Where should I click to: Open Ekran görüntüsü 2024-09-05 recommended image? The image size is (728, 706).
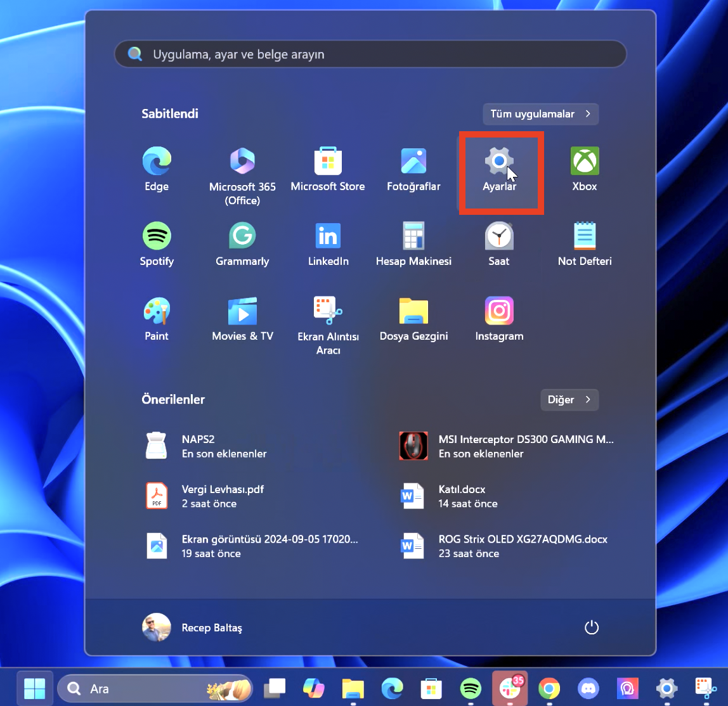pyautogui.click(x=253, y=546)
